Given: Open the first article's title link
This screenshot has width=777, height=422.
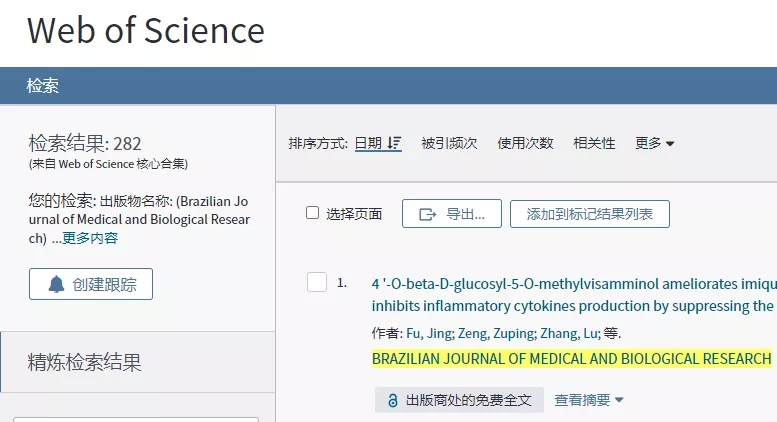Looking at the screenshot, I should (x=572, y=283).
